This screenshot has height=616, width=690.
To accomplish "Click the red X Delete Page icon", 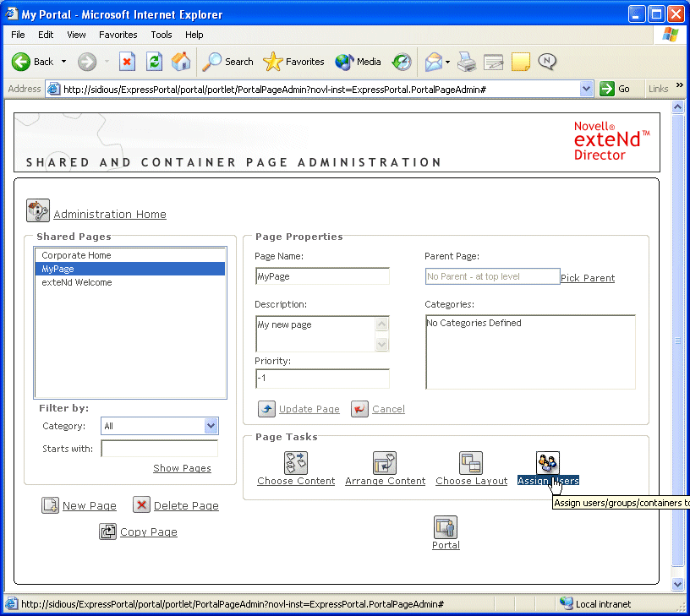I will (141, 505).
